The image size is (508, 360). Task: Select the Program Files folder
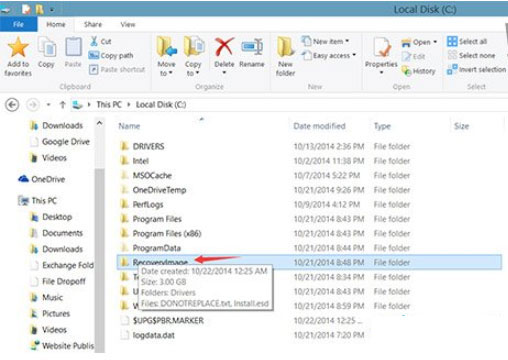point(157,219)
